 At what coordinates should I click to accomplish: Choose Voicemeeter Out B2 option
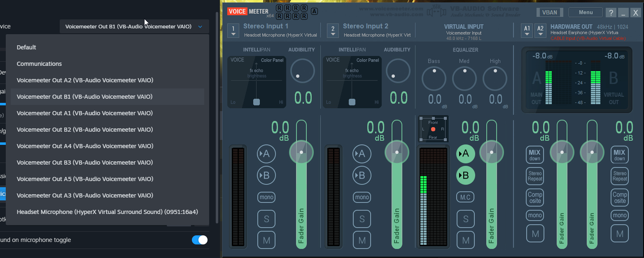click(107, 130)
